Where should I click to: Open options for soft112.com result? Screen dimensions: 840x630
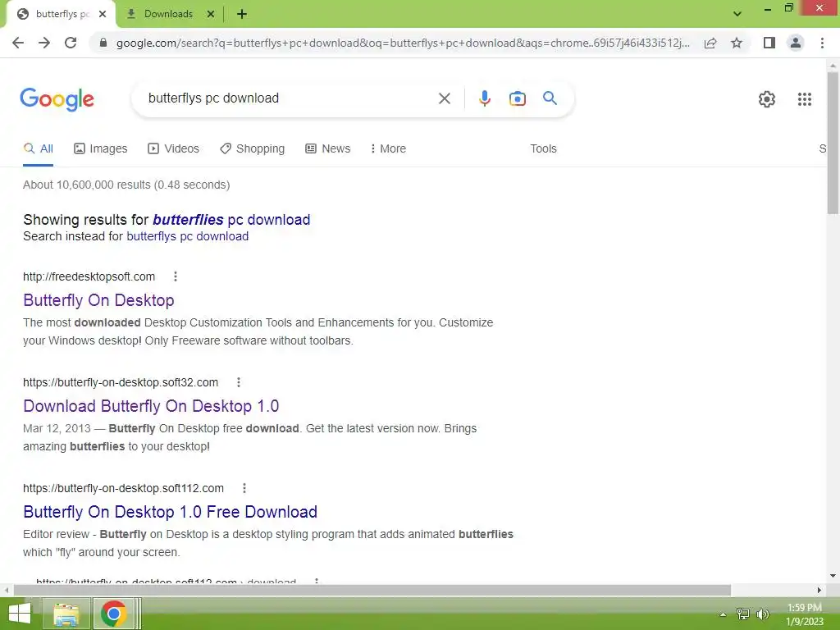[x=244, y=488]
